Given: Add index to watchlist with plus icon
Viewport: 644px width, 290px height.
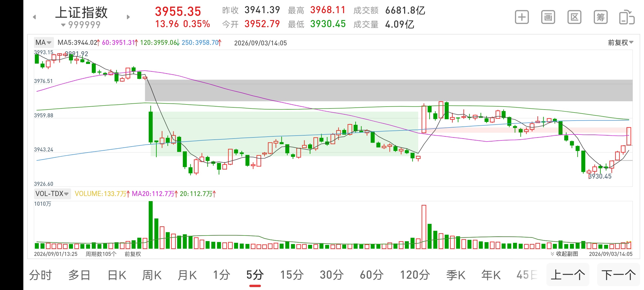Looking at the screenshot, I should coord(522,17).
